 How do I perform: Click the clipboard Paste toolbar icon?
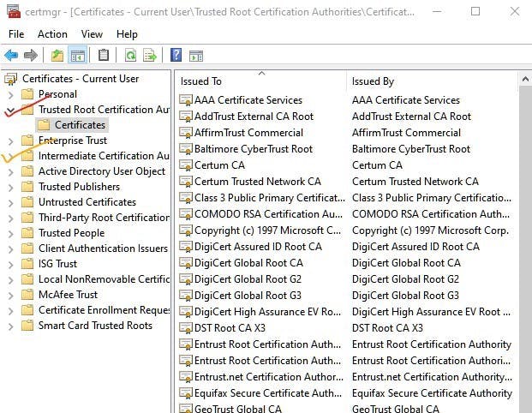(104, 56)
